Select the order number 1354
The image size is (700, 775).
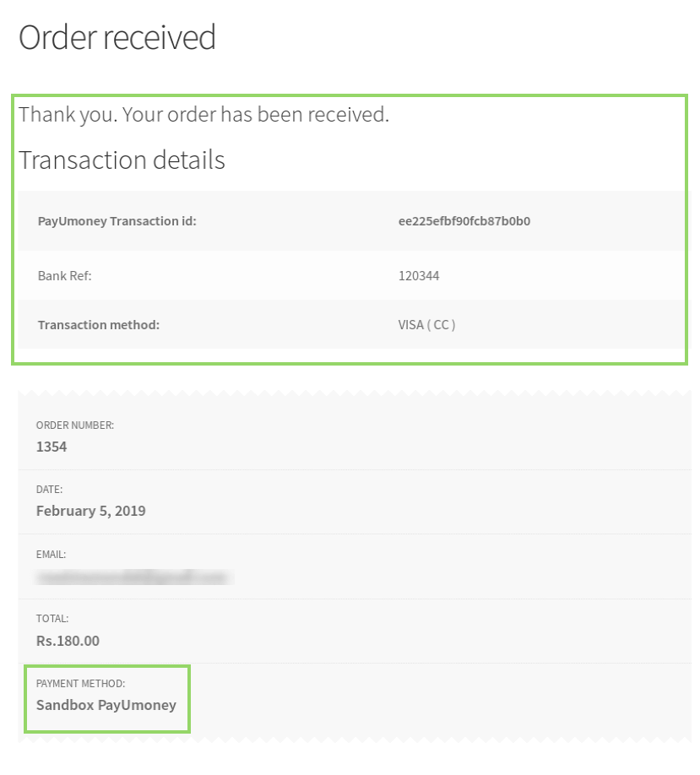tap(52, 447)
